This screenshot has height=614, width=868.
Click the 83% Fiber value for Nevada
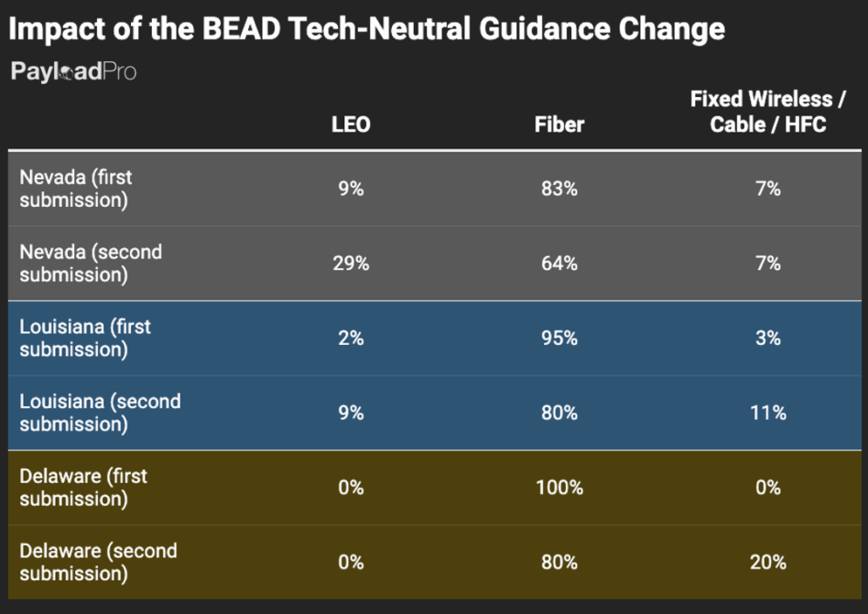point(559,189)
